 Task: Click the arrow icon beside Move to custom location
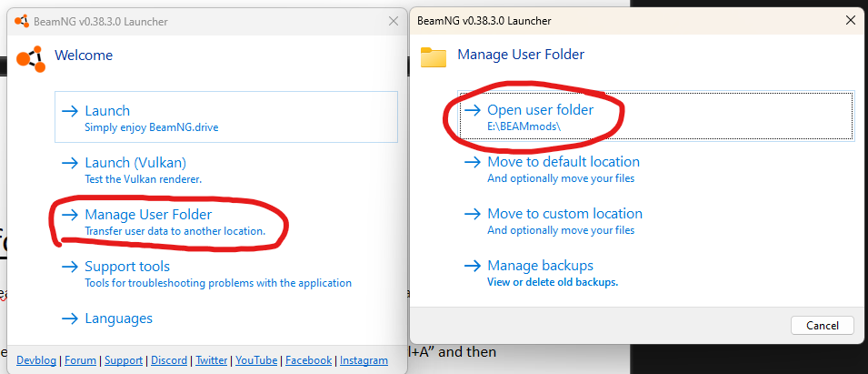click(x=473, y=214)
